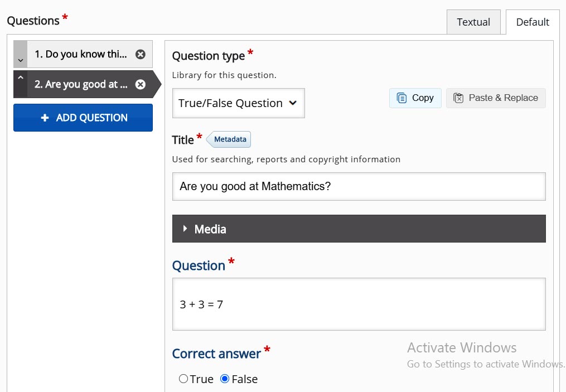Viewport: 566px width, 392px height.
Task: Click the plus icon on Add Question
Action: click(x=45, y=118)
